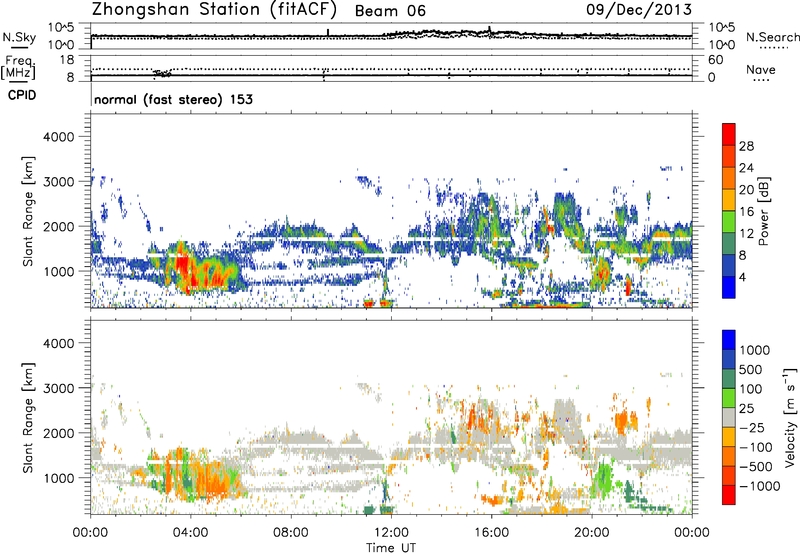The height and width of the screenshot is (554, 800).
Task: Click the date "09/Dec/2013"
Action: [x=639, y=10]
